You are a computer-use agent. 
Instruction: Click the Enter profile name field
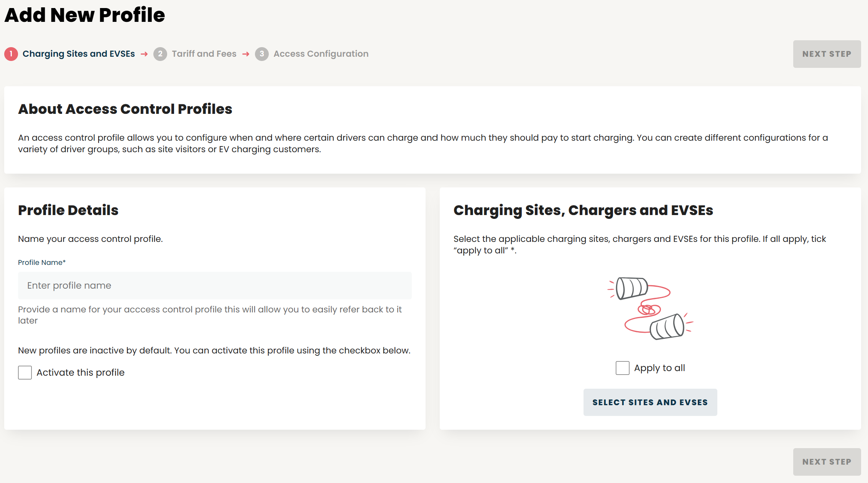[215, 286]
